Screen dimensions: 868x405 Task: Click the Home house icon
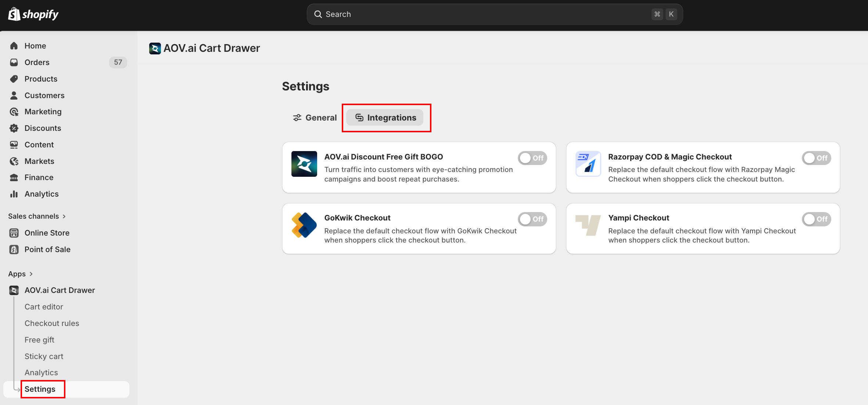click(x=14, y=46)
